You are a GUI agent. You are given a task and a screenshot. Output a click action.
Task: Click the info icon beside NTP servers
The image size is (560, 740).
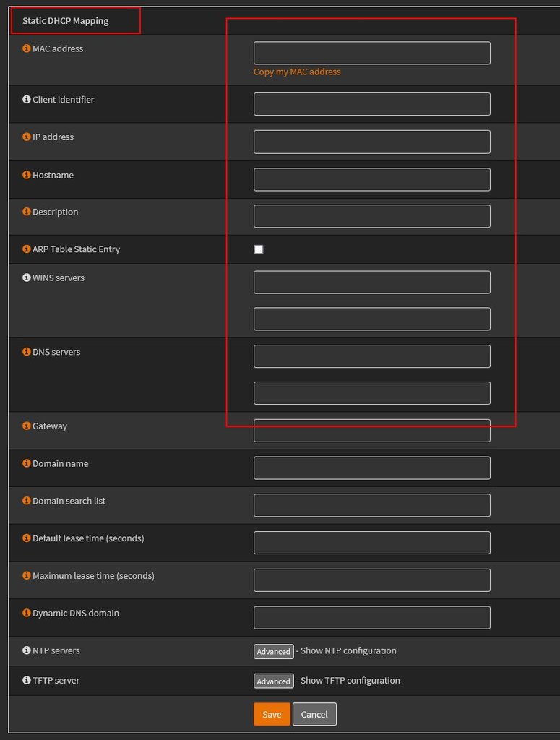coord(27,650)
